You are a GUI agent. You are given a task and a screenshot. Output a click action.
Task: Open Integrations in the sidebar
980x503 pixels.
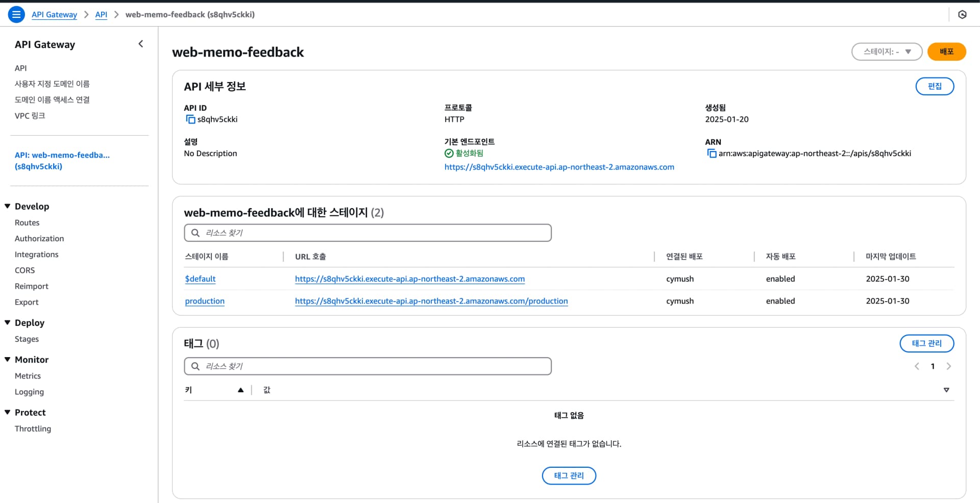click(x=37, y=255)
